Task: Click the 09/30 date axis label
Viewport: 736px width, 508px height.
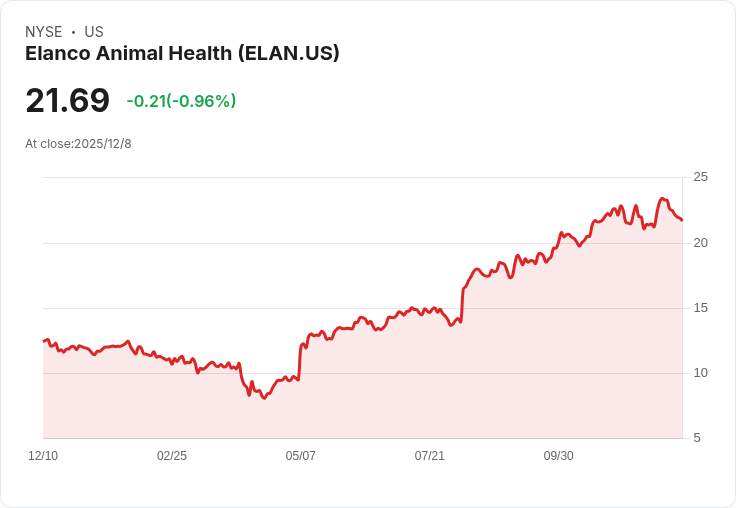Action: [559, 456]
